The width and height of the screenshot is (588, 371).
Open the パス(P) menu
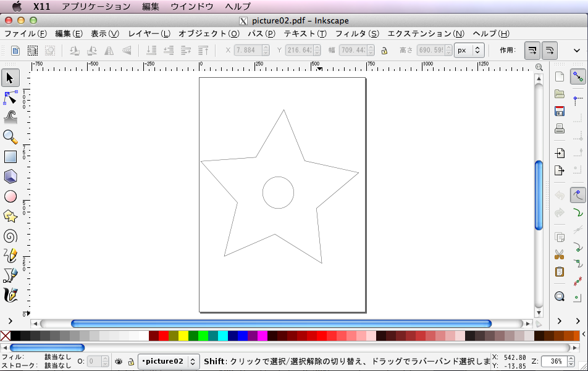tap(262, 34)
